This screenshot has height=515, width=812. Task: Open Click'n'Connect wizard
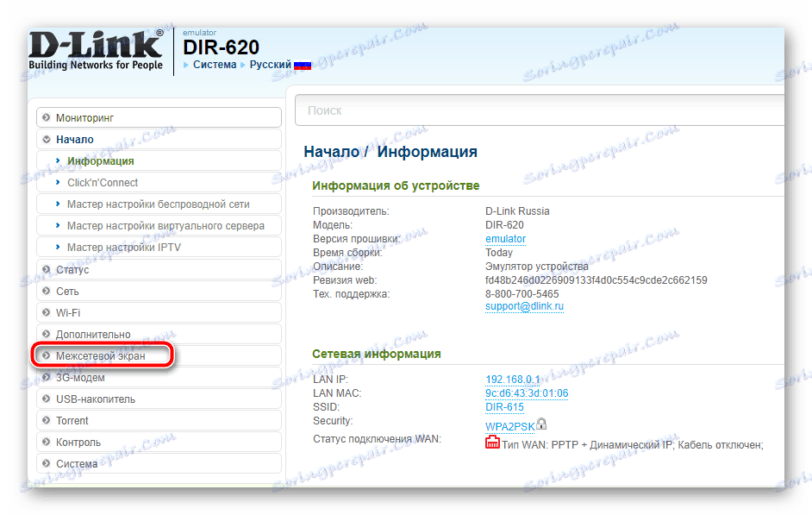click(x=159, y=182)
